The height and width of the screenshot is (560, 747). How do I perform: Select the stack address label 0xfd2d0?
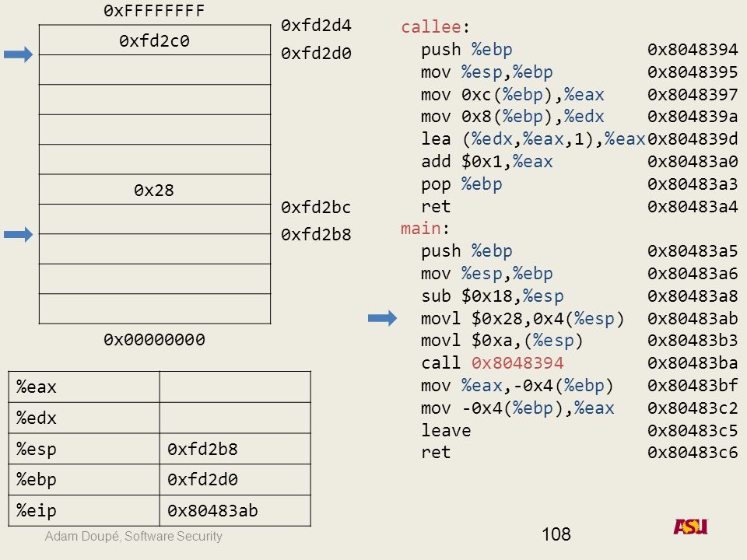[x=316, y=54]
